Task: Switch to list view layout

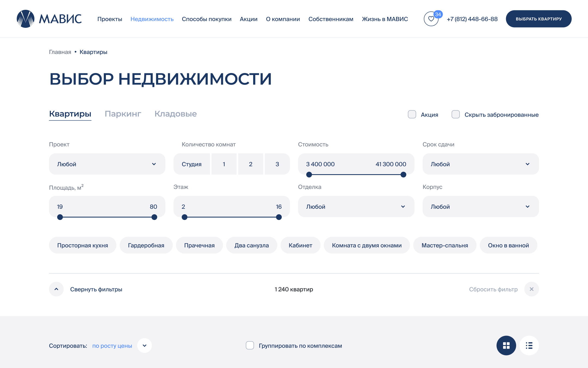Action: coord(529,345)
